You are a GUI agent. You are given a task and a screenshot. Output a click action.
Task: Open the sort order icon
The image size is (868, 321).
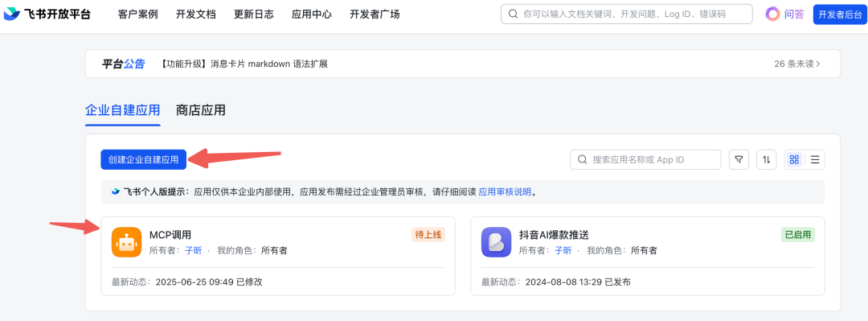[x=767, y=159]
